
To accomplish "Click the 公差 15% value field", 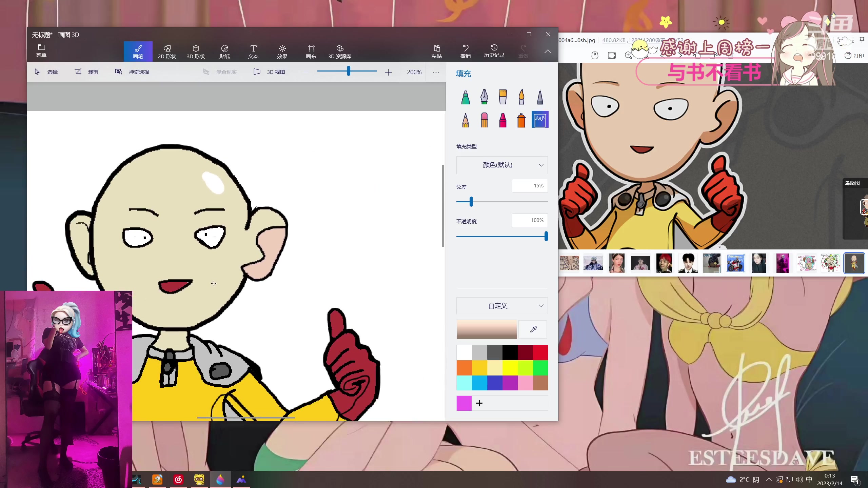I will (530, 186).
